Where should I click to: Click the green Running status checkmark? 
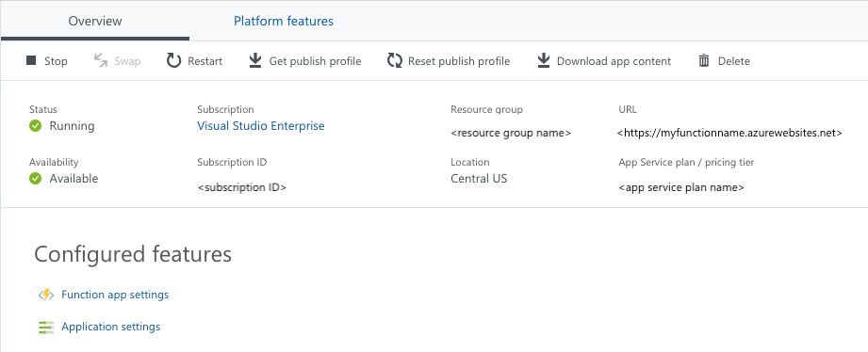click(36, 126)
